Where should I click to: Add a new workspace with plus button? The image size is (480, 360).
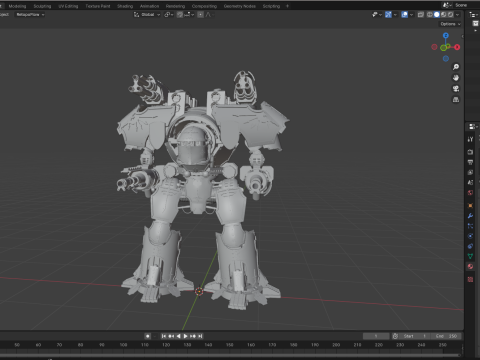pyautogui.click(x=287, y=6)
